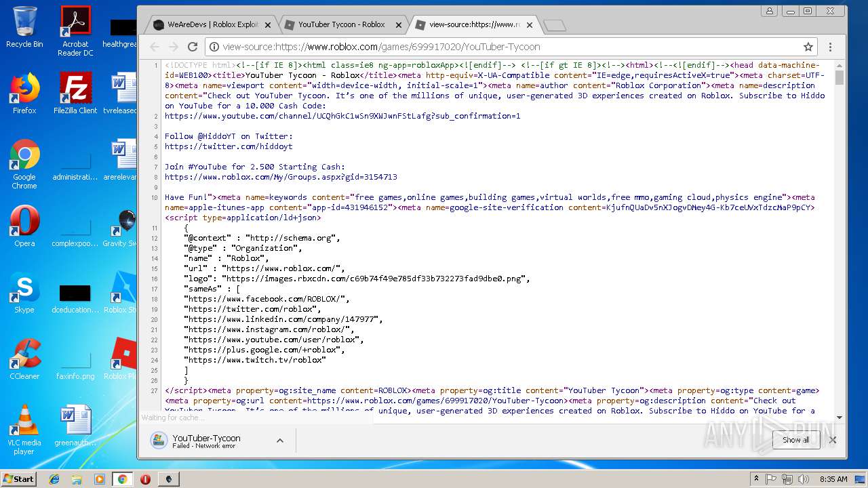Image resolution: width=868 pixels, height=488 pixels.
Task: Click the vertical scrollbar thumb
Action: tap(839, 77)
